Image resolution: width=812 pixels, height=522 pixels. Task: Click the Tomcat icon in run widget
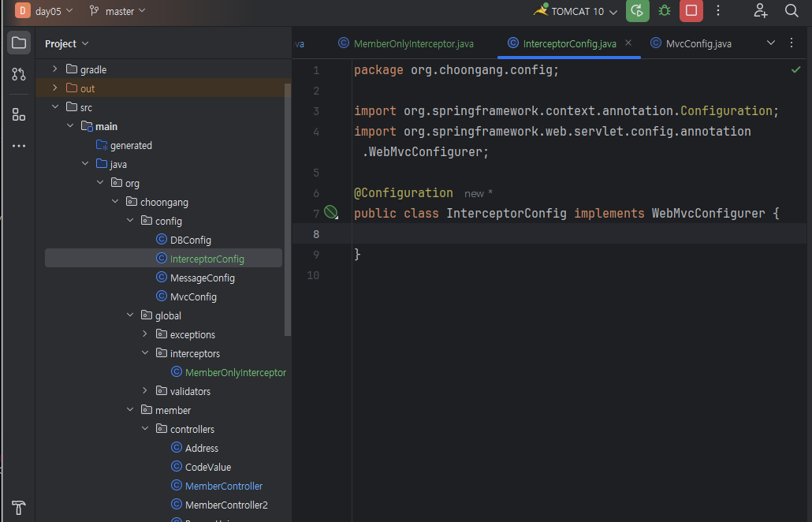(x=541, y=9)
